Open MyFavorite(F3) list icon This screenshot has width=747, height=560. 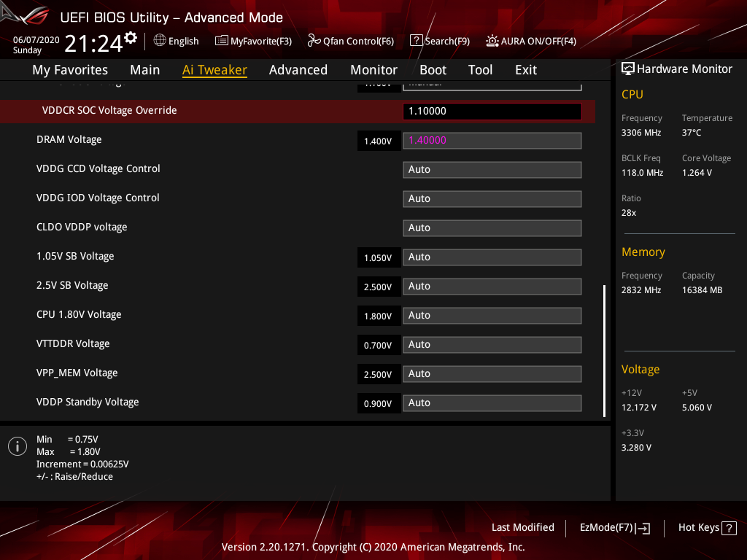point(222,41)
